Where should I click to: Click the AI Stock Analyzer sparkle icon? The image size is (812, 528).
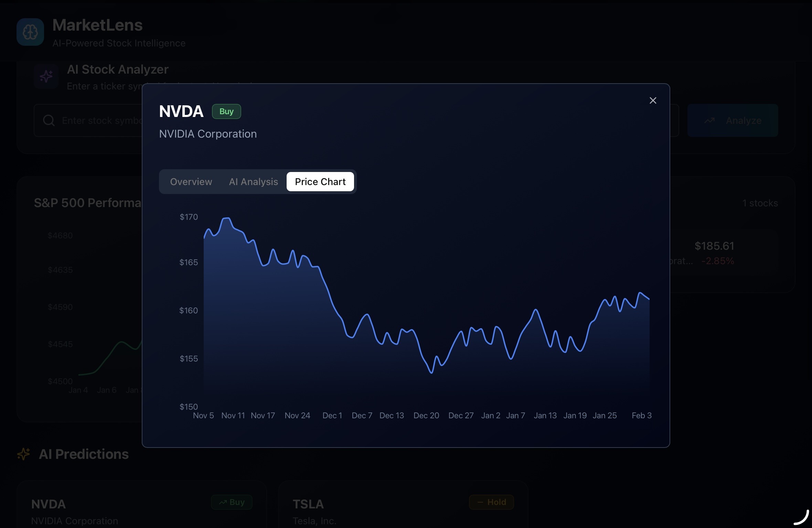(46, 76)
